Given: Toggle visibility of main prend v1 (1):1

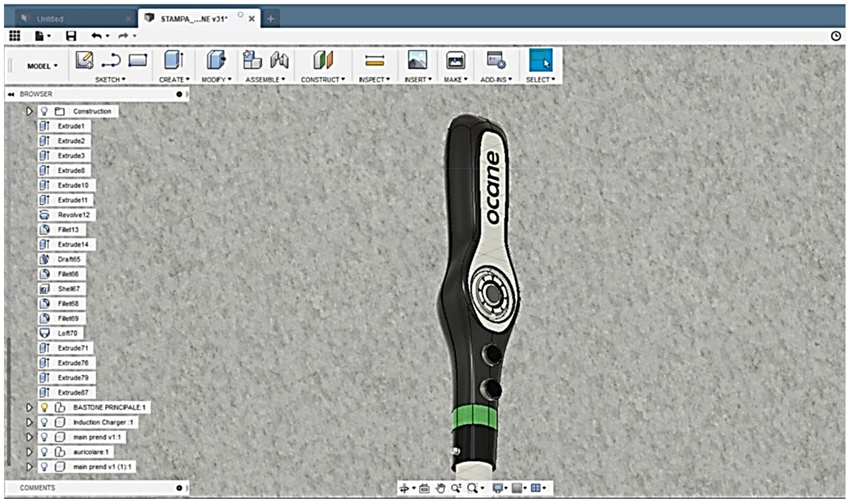Looking at the screenshot, I should (44, 467).
